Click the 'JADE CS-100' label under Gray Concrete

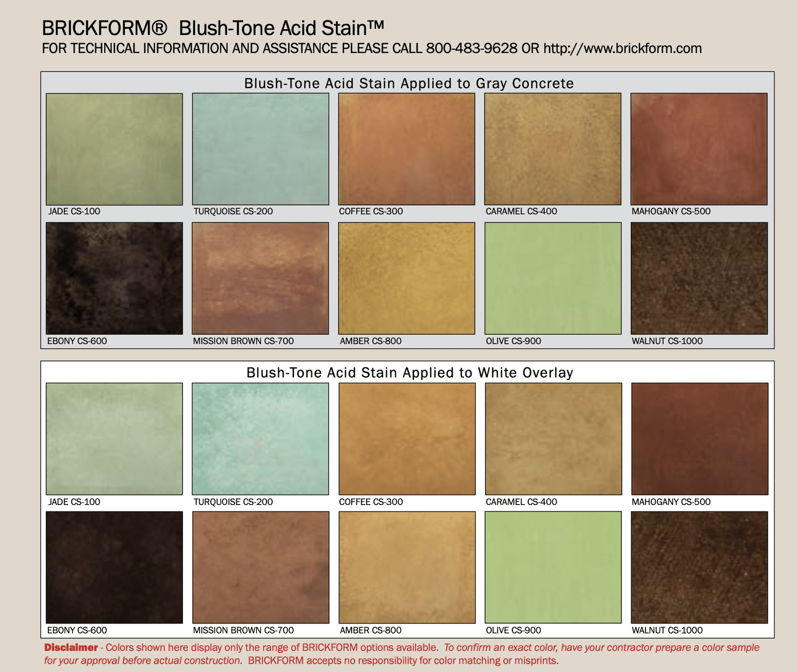74,212
